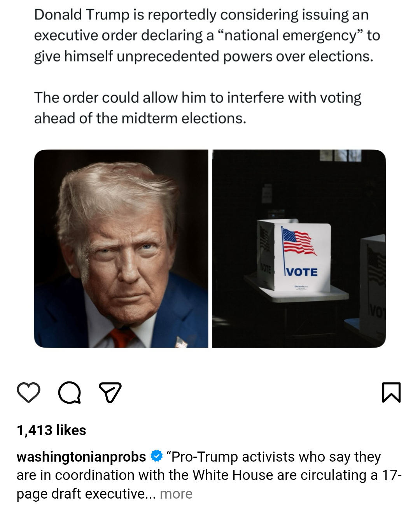Screen dimensions: 420x506
Task: Like the post with the heart icon
Action: point(29,392)
